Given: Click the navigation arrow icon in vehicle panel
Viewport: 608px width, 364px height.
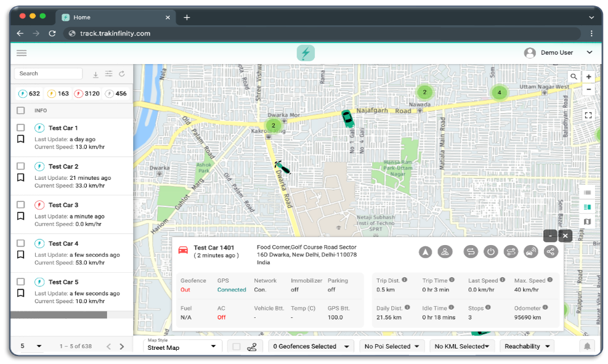Looking at the screenshot, I should (425, 251).
